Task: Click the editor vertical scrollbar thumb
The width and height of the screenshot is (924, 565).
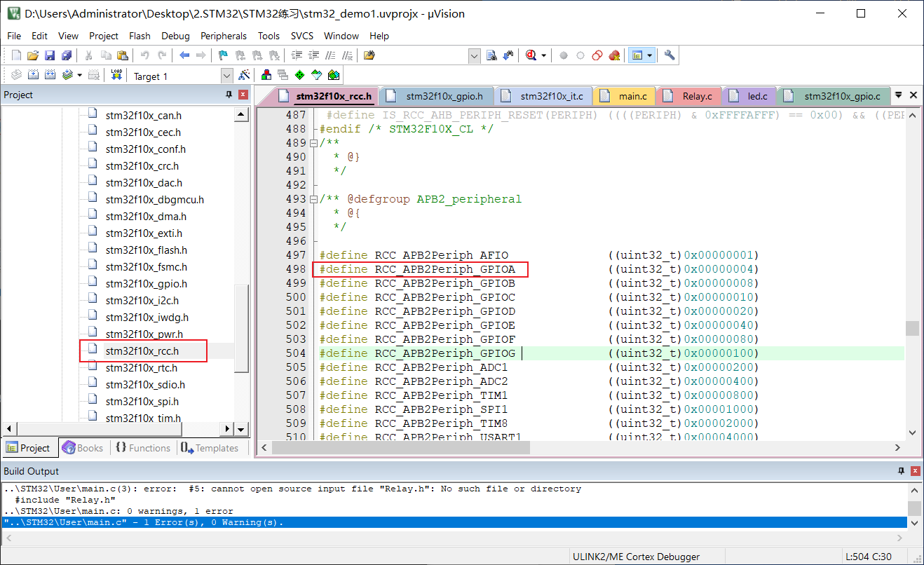Action: 912,329
